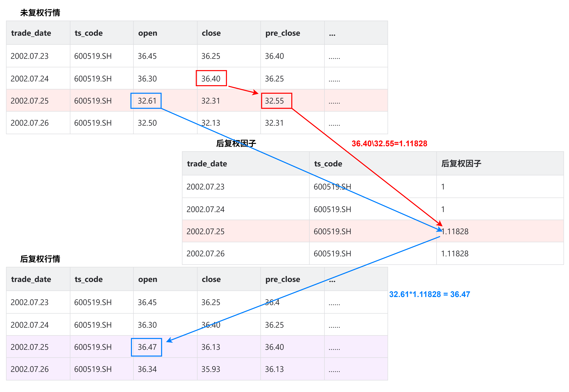Click 36.34 open in bottom table
Screen dimensions: 569x392
[147, 369]
